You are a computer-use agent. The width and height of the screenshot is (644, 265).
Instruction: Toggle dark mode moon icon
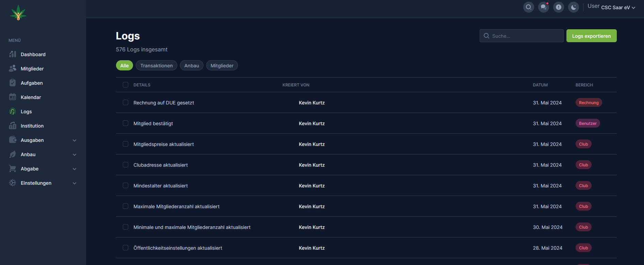(x=573, y=7)
